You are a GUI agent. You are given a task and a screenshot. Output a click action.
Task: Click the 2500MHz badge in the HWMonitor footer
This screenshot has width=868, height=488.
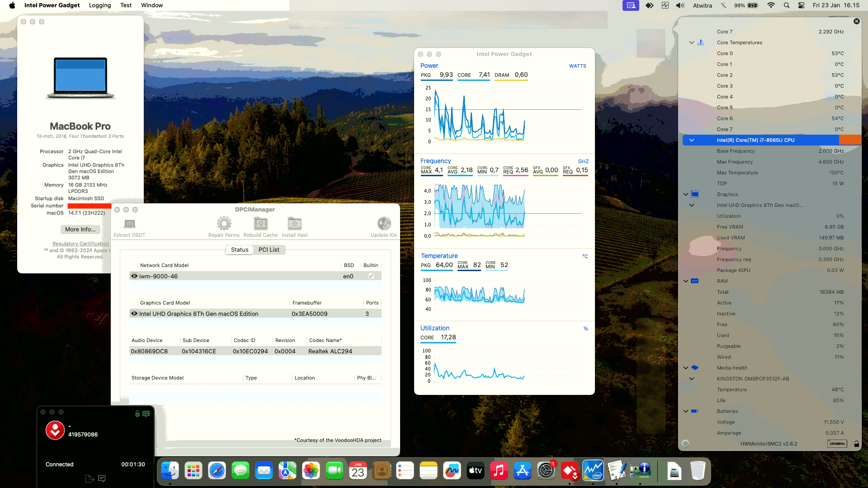(x=837, y=444)
